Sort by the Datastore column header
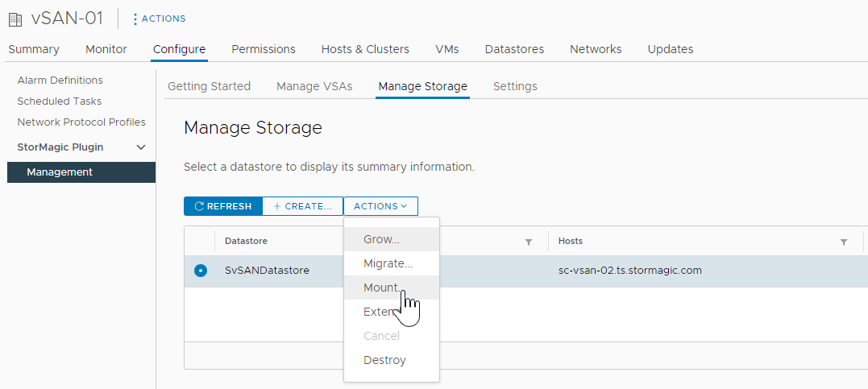This screenshot has width=868, height=389. 246,242
